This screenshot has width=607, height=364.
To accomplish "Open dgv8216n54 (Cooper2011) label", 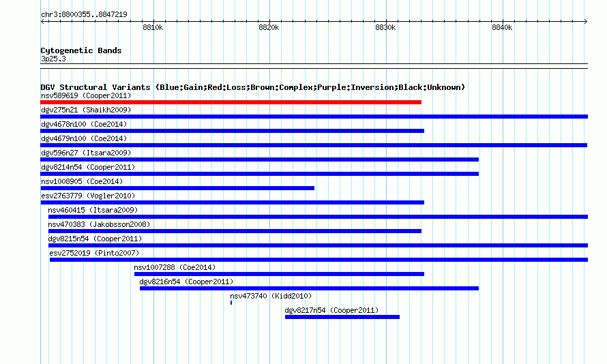I will (x=187, y=282).
